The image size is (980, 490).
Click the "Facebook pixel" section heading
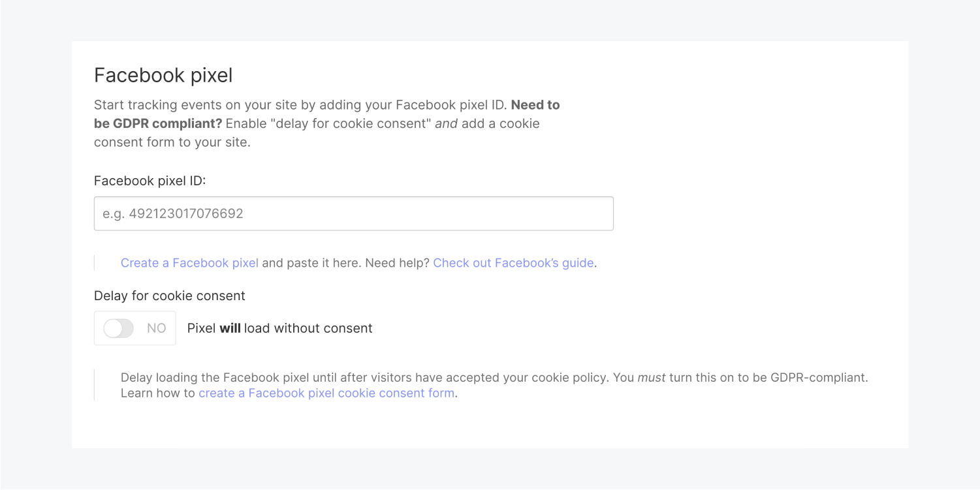point(163,76)
